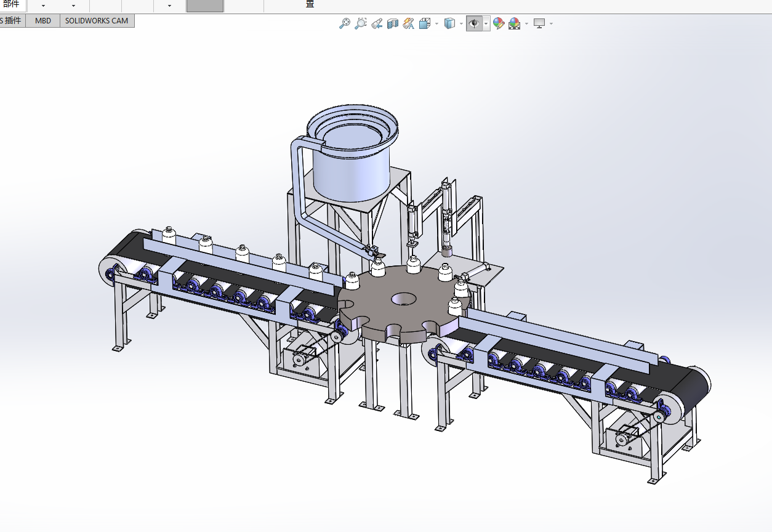Expand the Apply Scene dropdown arrow
This screenshot has width=772, height=532.
tap(526, 23)
